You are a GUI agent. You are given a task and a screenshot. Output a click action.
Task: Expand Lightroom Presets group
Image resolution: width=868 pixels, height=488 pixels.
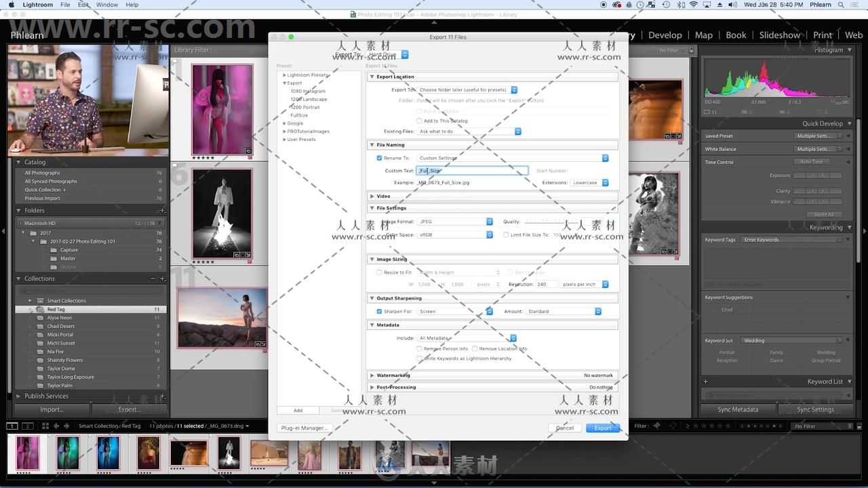[285, 75]
